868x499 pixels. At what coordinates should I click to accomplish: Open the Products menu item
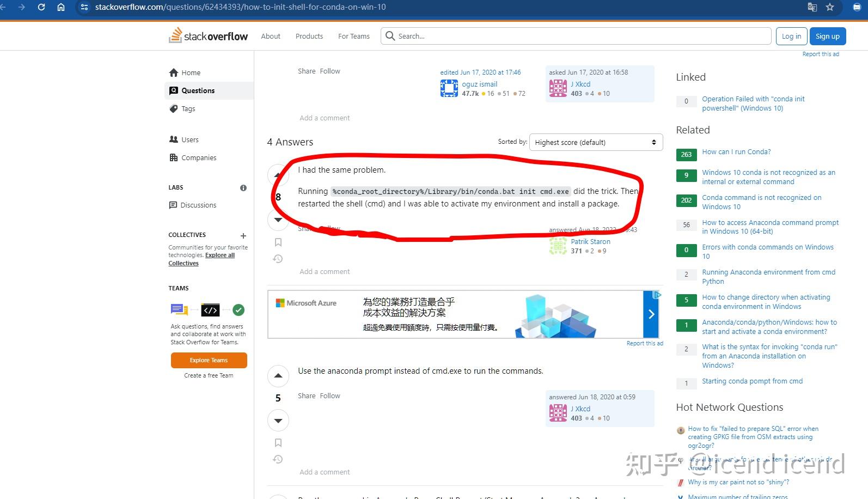coord(309,36)
